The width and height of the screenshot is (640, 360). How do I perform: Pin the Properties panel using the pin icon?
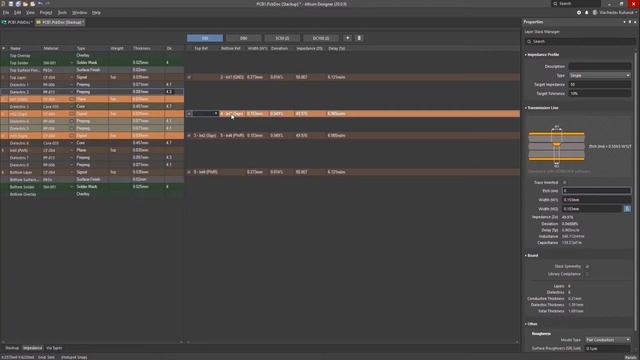coord(630,22)
